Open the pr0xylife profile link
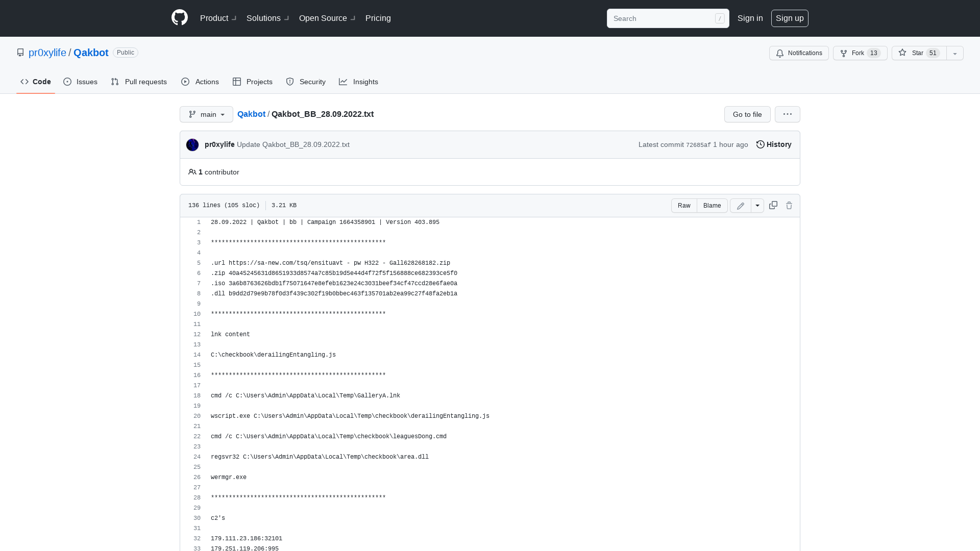 click(47, 53)
